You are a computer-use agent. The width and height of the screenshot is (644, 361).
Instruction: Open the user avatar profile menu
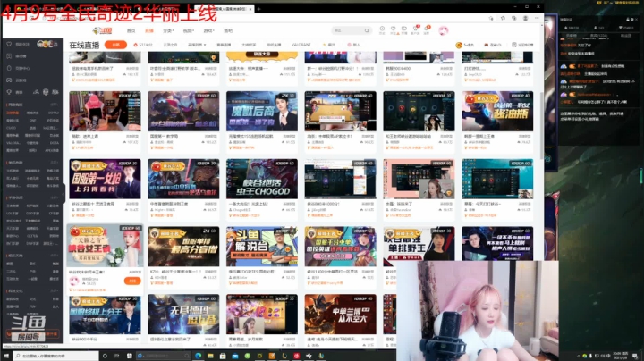443,30
